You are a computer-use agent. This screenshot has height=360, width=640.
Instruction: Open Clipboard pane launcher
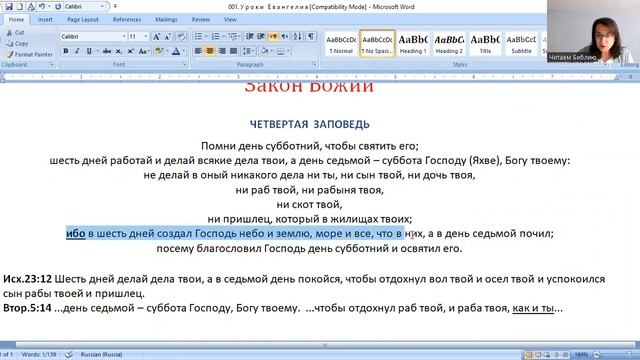click(52, 64)
